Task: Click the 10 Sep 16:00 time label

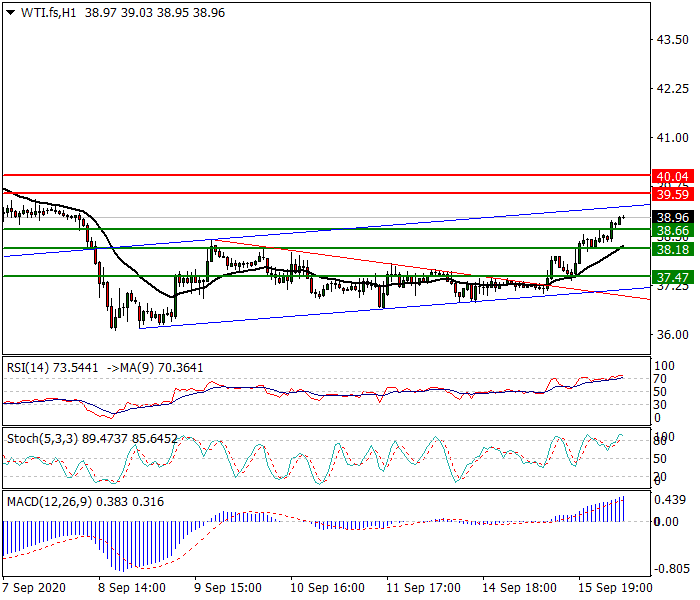Action: click(x=327, y=588)
